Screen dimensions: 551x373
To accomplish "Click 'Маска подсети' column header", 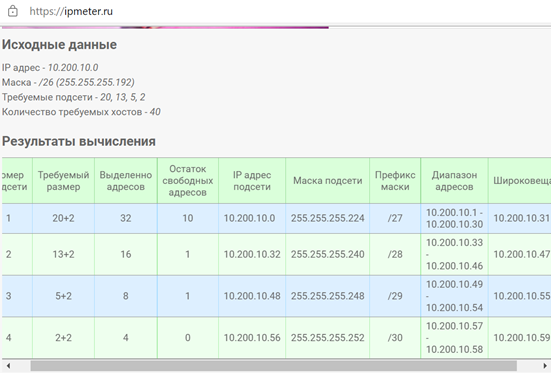I will point(328,181).
